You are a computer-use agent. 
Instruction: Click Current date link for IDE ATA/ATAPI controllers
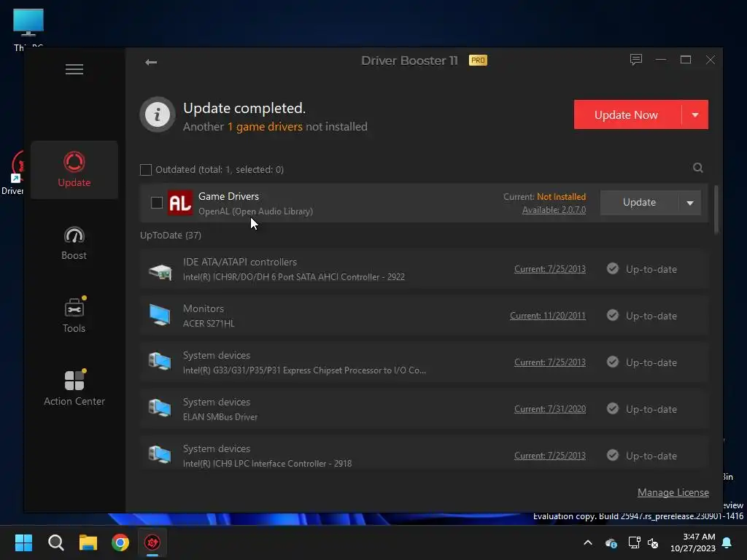pos(550,269)
